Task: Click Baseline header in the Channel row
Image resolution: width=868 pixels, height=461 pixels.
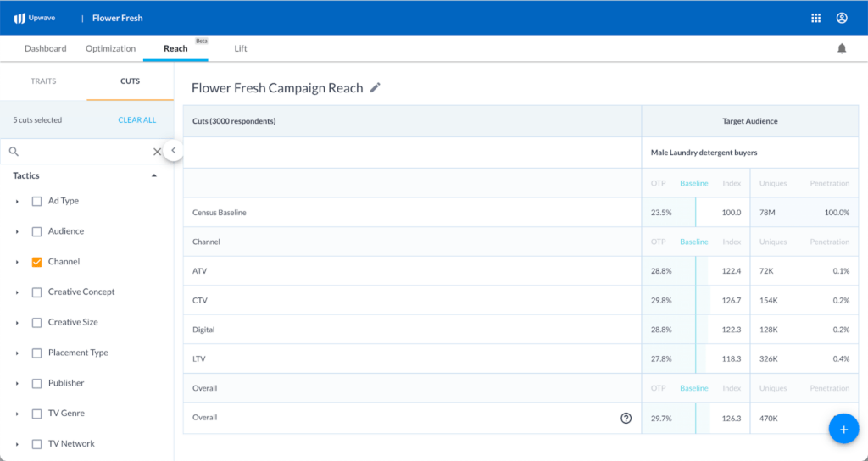Action: pyautogui.click(x=693, y=242)
